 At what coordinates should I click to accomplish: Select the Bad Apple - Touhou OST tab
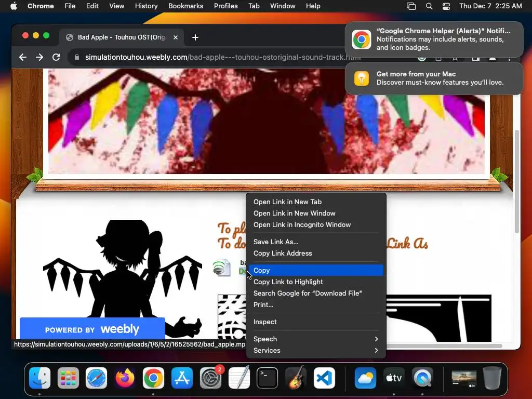[x=121, y=37]
